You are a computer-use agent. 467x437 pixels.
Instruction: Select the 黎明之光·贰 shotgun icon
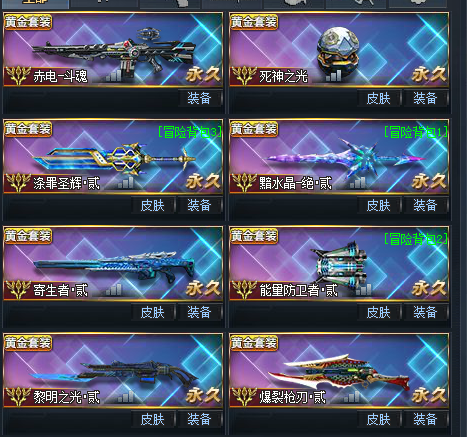(114, 374)
